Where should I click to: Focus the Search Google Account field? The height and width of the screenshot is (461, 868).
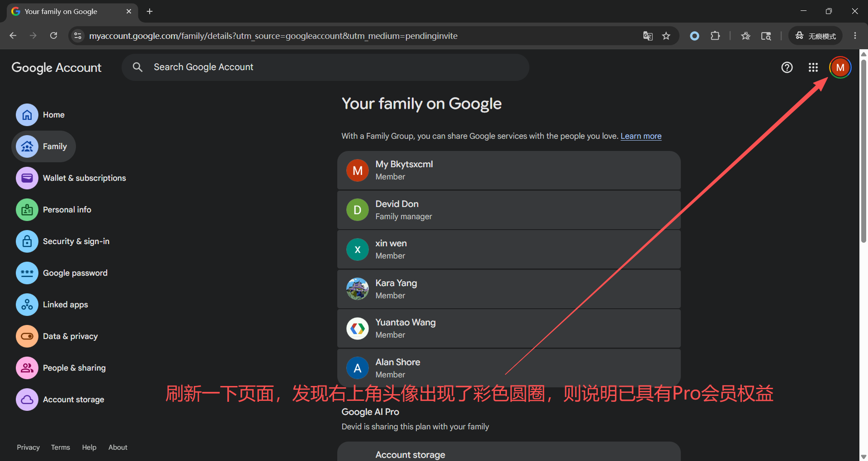click(x=325, y=67)
